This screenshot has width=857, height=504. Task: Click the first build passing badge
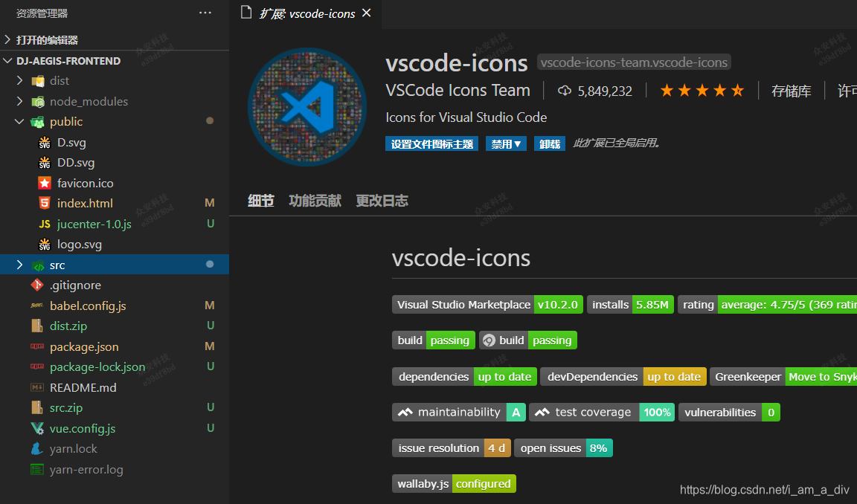[434, 340]
